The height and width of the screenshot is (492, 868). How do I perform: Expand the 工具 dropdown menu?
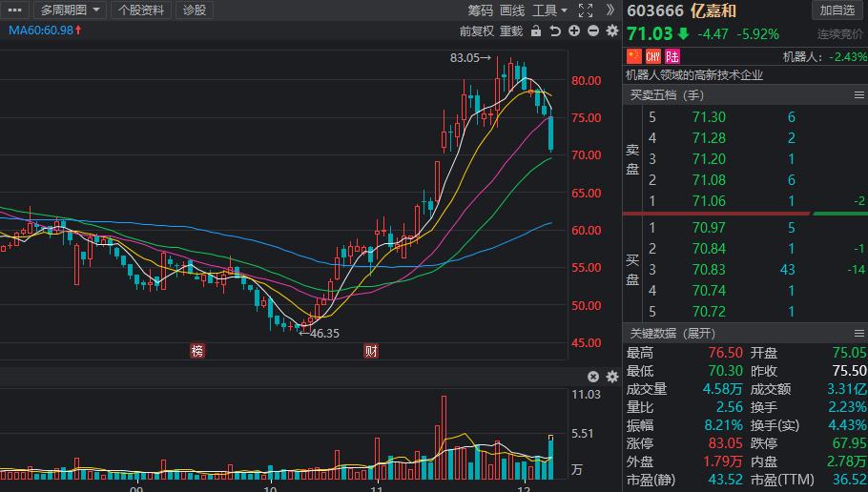point(549,10)
